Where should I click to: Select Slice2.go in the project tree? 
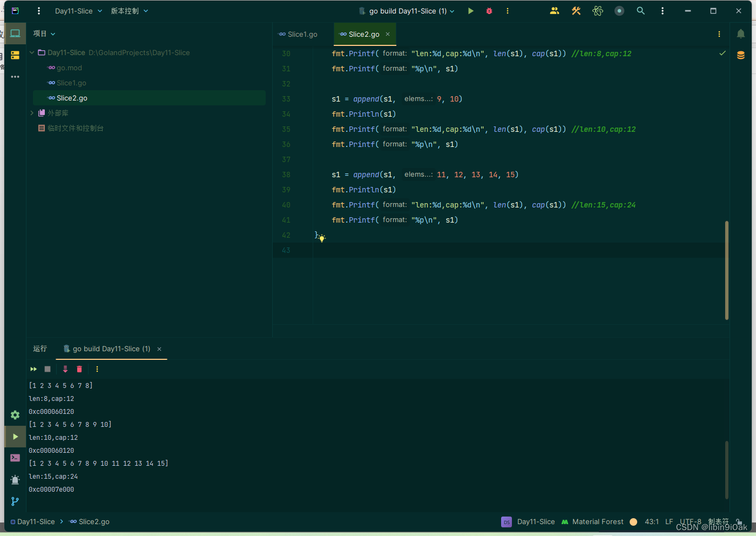(149, 98)
